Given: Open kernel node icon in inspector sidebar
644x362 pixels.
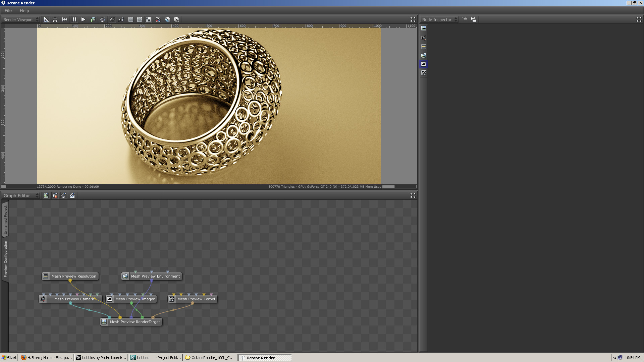Looking at the screenshot, I should coord(424,73).
